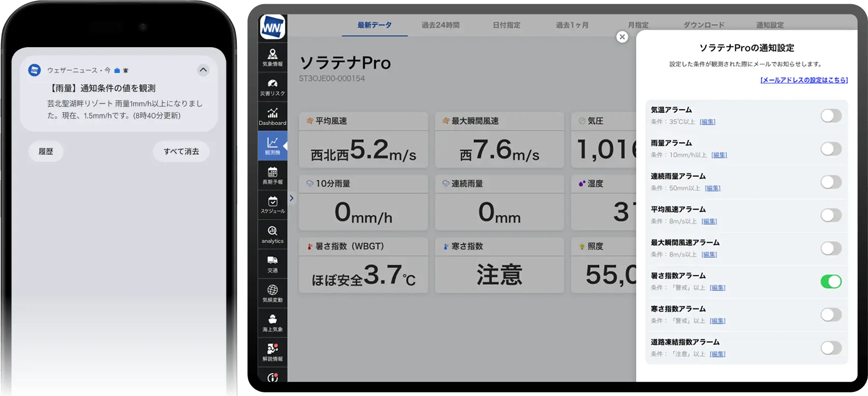Image resolution: width=868 pixels, height=396 pixels.
Task: Click 編集 link for 最大瞬間風速アラーム
Action: (x=709, y=254)
